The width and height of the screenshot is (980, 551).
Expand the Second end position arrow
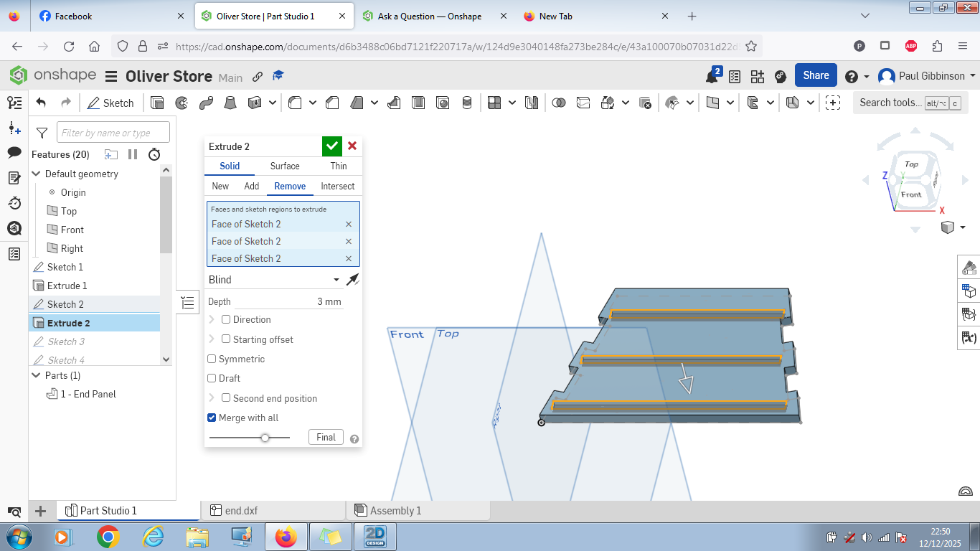point(212,398)
